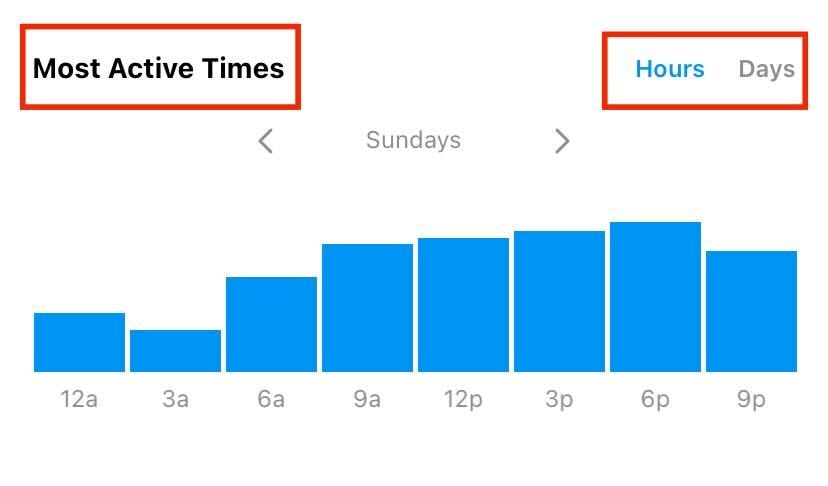
Task: Select the 3p activity bar
Action: coord(559,301)
